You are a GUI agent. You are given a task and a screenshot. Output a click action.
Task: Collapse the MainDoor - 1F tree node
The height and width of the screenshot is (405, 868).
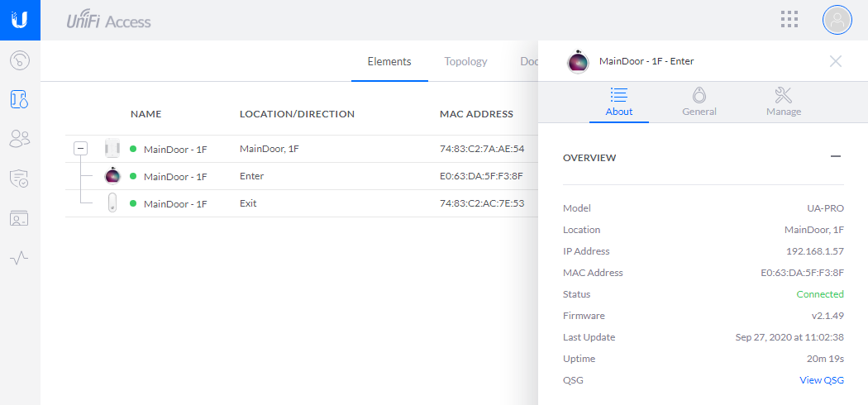[81, 148]
